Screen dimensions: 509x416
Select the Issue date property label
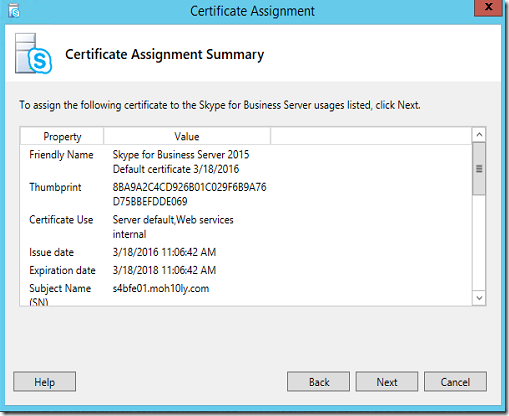[51, 252]
